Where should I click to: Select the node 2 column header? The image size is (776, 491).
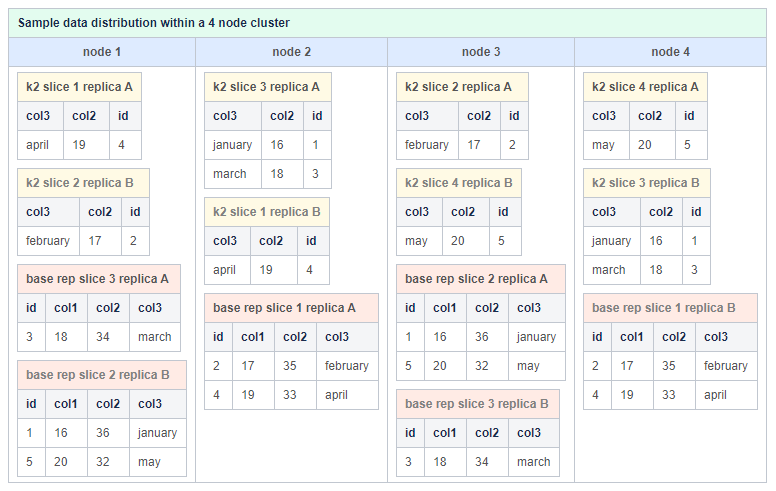[x=291, y=52]
